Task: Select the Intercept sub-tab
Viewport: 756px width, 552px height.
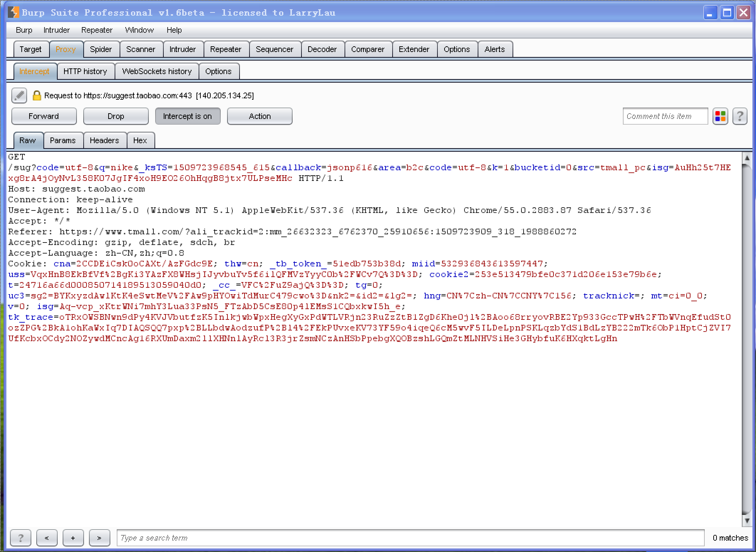Action: 35,71
